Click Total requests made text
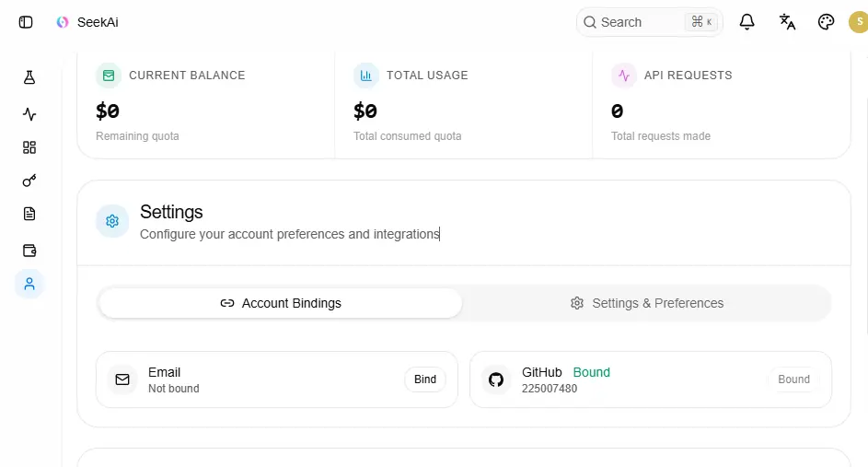Image resolution: width=868 pixels, height=467 pixels. tap(660, 136)
